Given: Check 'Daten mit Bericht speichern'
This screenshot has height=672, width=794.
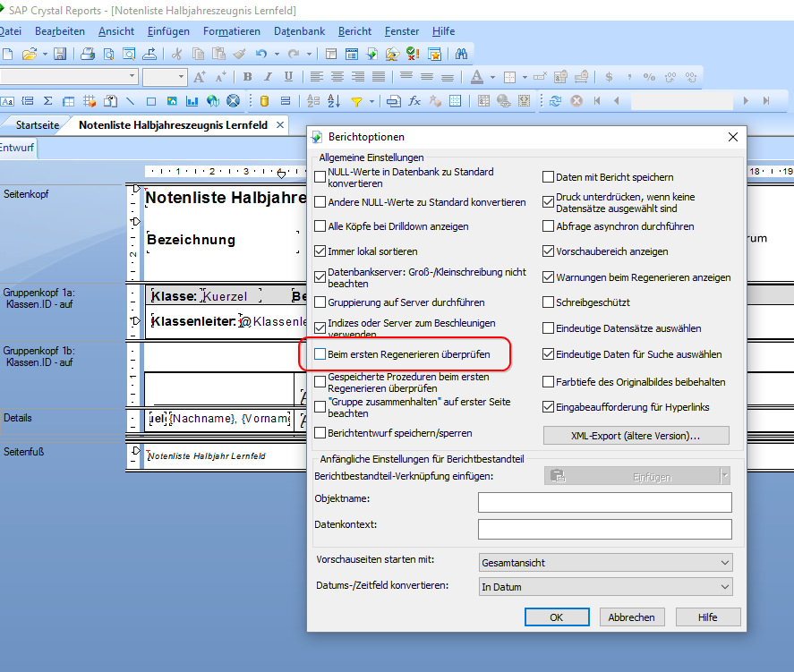Looking at the screenshot, I should point(548,177).
